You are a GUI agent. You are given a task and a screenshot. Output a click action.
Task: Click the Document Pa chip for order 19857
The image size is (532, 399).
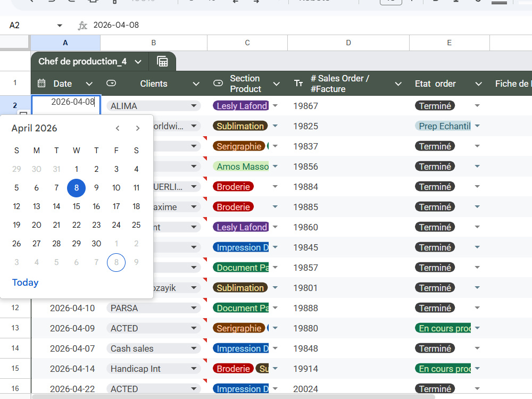241,268
